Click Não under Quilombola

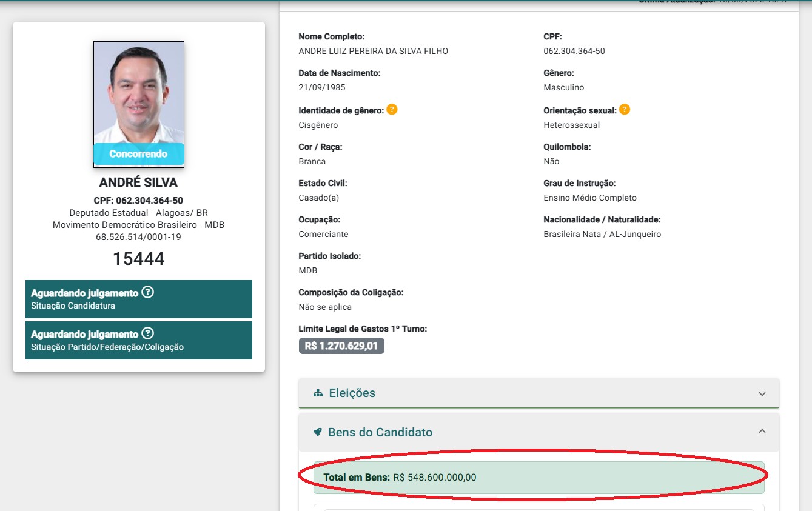(x=552, y=162)
